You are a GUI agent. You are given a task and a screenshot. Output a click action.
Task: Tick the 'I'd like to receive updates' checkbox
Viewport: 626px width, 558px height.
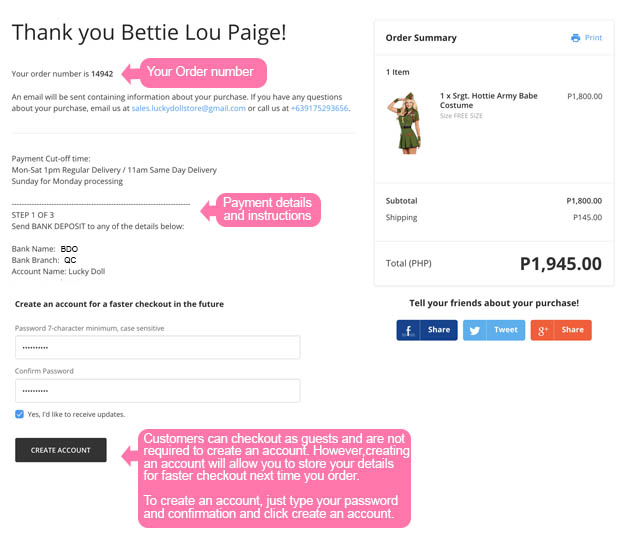[20, 414]
